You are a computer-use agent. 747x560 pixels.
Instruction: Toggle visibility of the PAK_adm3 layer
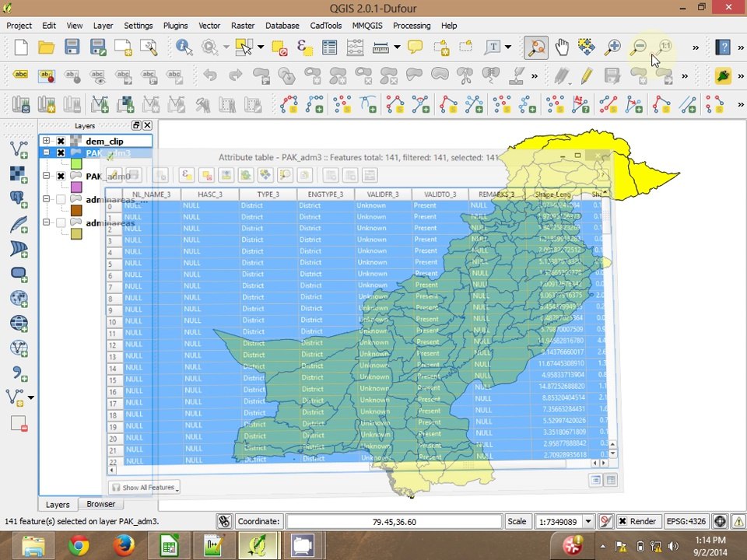point(61,152)
